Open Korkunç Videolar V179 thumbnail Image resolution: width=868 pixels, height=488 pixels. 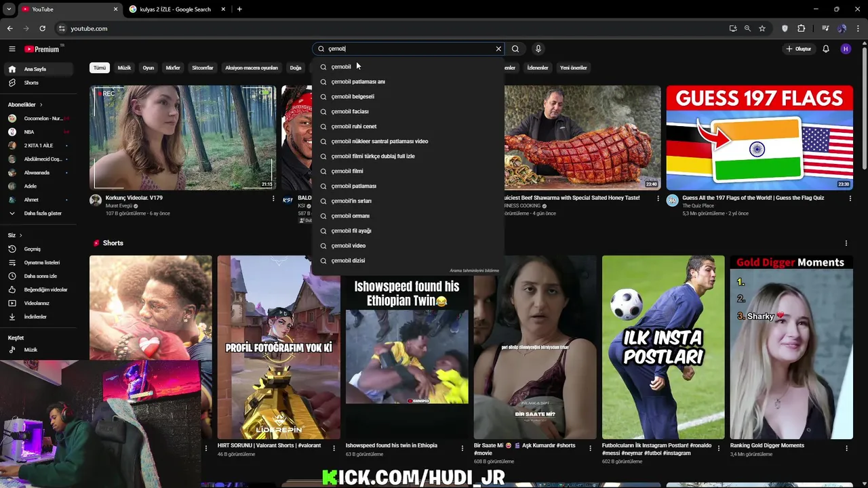tap(182, 137)
